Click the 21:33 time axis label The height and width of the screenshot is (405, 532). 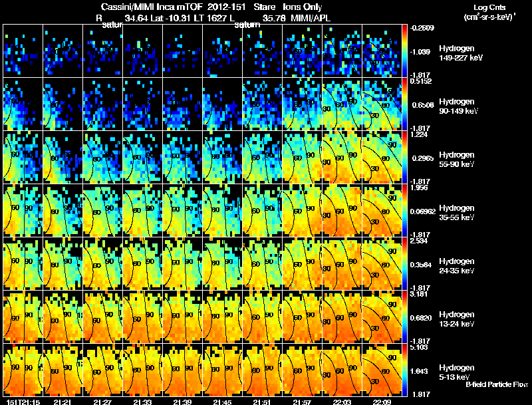click(142, 402)
